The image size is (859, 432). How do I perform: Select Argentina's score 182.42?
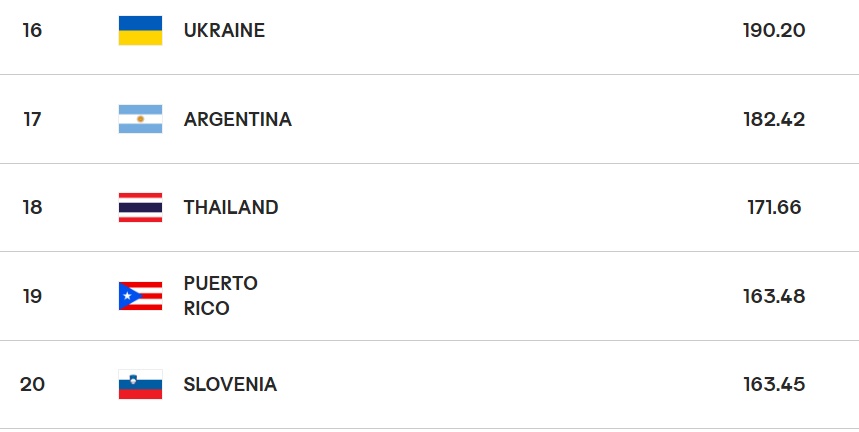click(774, 120)
